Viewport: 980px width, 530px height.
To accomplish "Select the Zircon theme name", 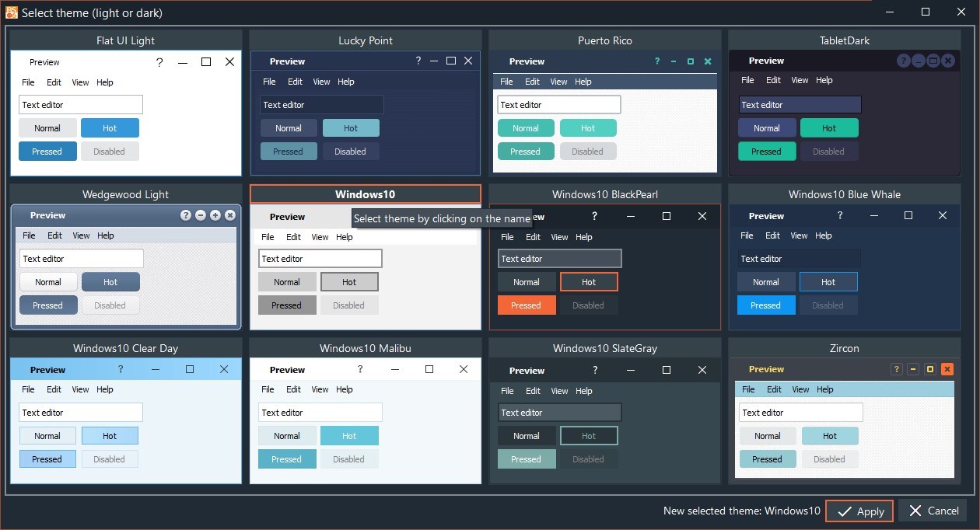I will coord(845,348).
